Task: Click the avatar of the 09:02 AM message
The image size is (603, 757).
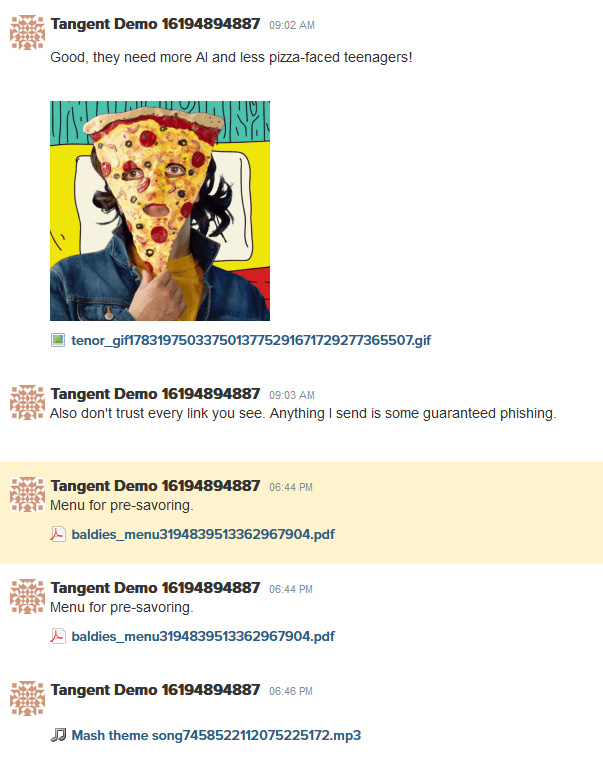Action: point(28,32)
